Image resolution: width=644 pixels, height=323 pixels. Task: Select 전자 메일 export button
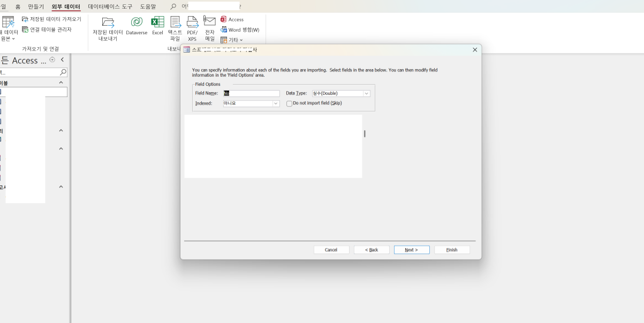209,29
